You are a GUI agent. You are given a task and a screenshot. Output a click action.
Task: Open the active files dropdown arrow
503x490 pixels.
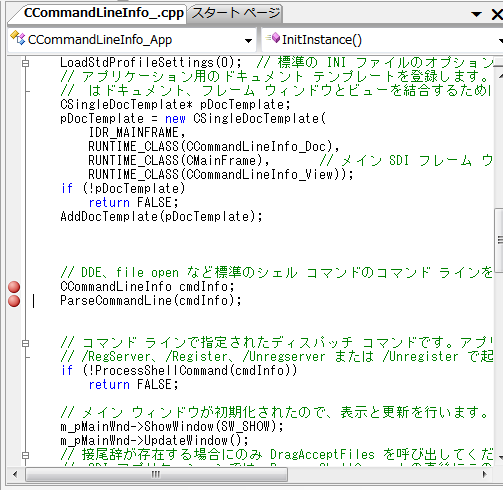(x=476, y=14)
